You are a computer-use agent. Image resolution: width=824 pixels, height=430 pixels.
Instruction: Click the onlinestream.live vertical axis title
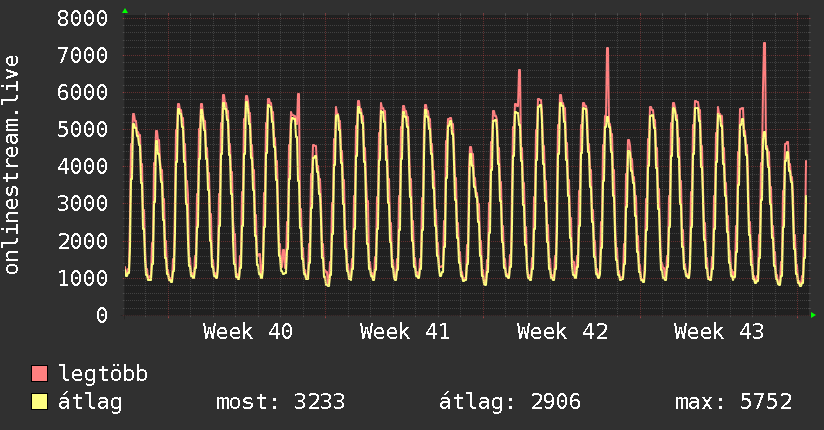[x=11, y=165]
